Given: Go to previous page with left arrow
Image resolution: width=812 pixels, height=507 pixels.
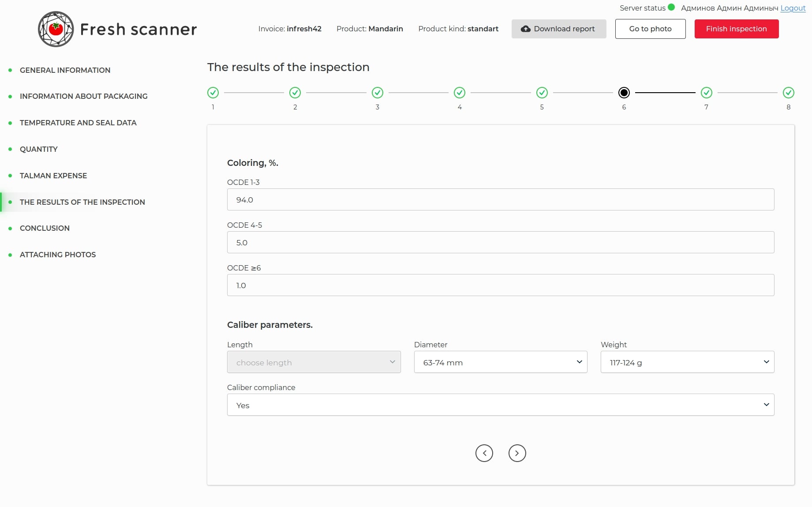Looking at the screenshot, I should click(x=484, y=453).
